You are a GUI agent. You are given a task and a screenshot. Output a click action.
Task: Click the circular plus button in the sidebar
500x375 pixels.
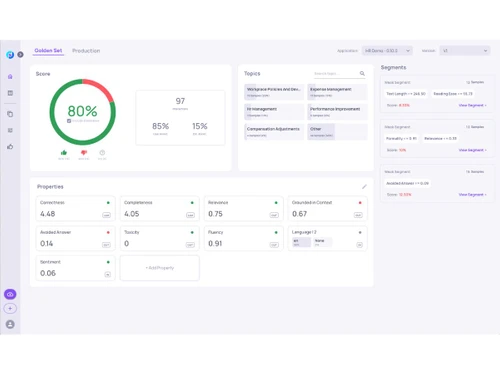click(x=10, y=309)
